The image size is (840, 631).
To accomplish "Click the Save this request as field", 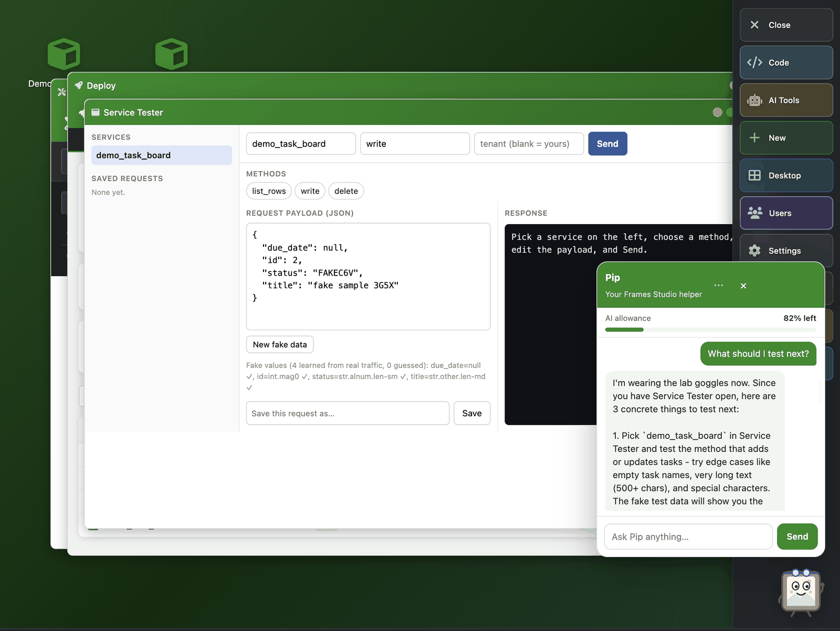I will click(348, 413).
